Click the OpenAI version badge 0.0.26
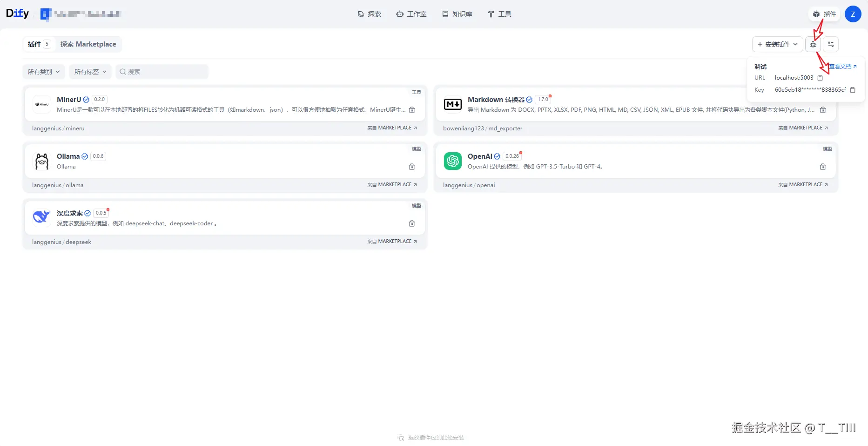This screenshot has height=446, width=868. coord(512,156)
